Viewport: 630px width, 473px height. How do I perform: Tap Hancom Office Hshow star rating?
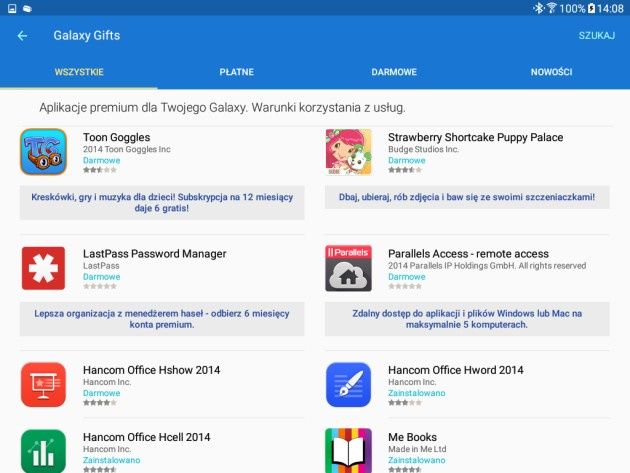pyautogui.click(x=100, y=403)
